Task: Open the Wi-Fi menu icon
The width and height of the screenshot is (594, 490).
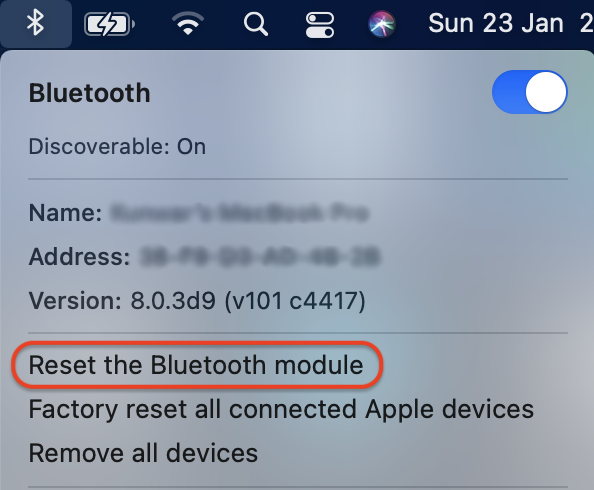Action: (188, 23)
